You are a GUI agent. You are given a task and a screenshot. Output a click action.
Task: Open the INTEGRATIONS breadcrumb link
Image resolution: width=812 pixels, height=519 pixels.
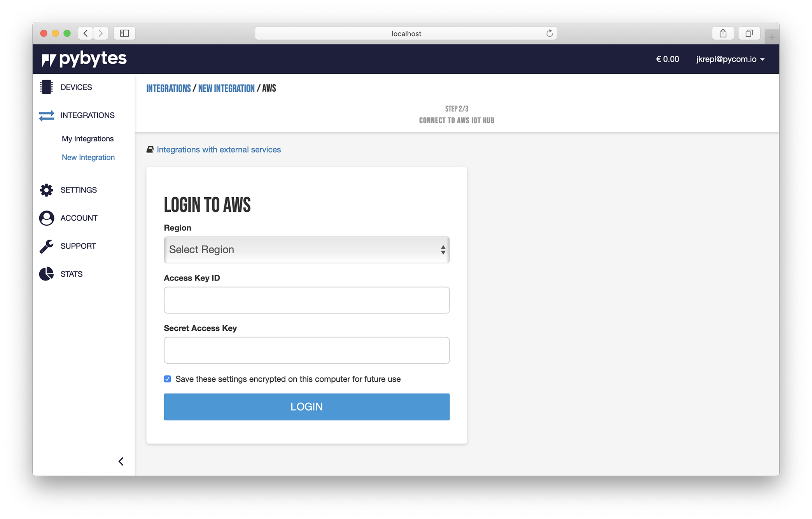pyautogui.click(x=168, y=88)
